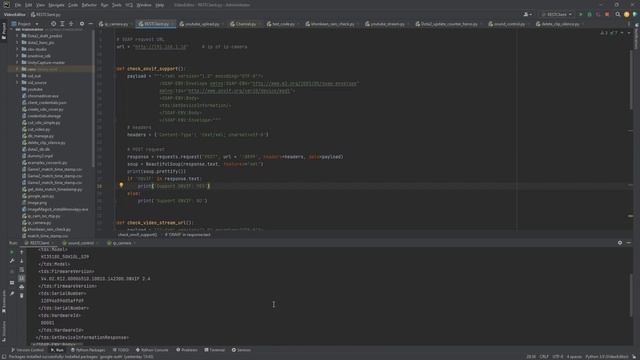This screenshot has height=360, width=640.
Task: Click the CRLF line separator in status bar
Action: [x=544, y=357]
